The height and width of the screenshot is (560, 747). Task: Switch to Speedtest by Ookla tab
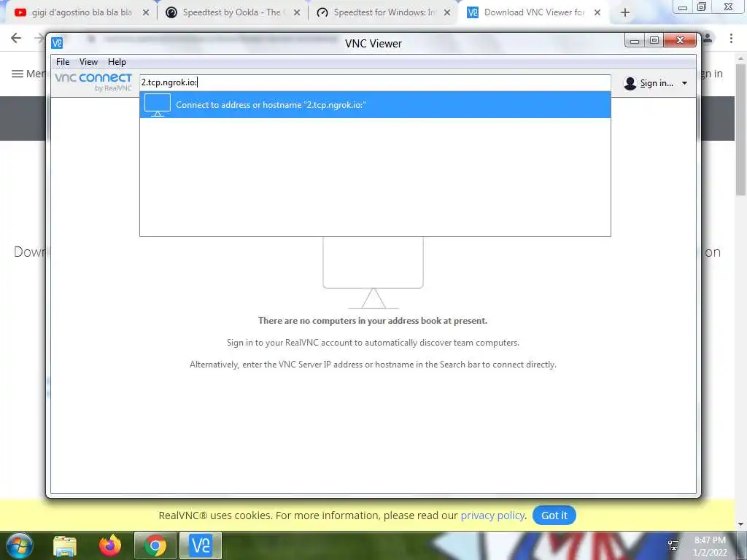point(231,12)
